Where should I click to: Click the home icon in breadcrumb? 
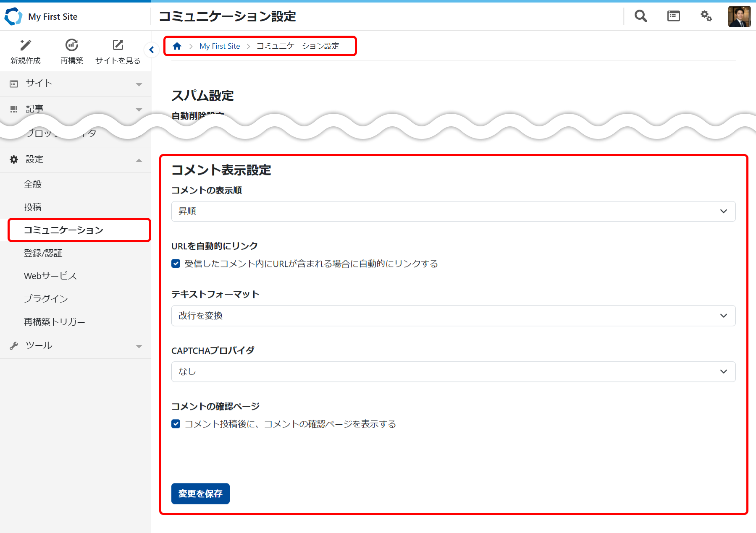pyautogui.click(x=177, y=46)
